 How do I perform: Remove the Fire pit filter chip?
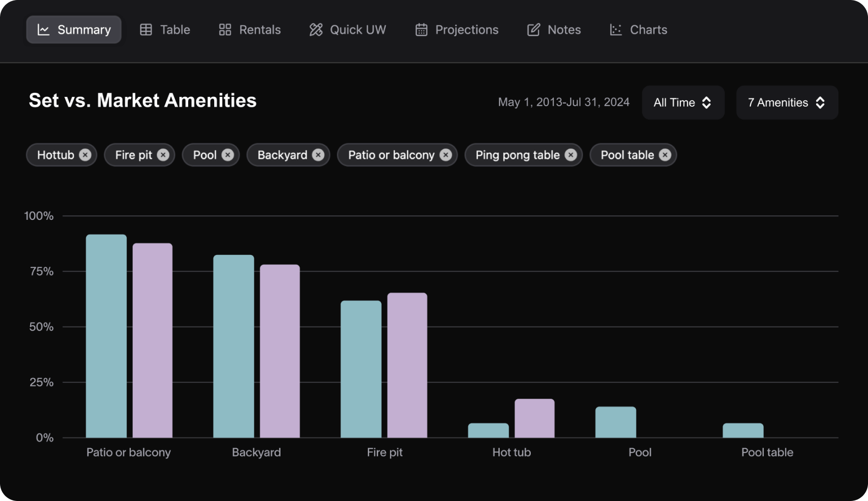point(163,155)
